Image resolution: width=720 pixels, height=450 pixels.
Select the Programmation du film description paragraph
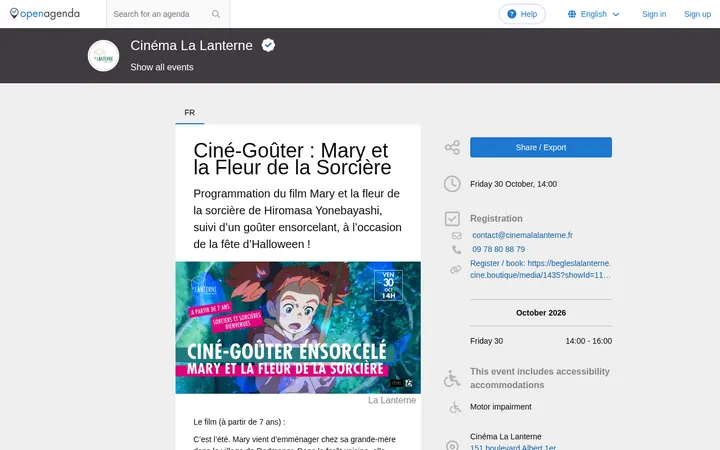point(298,219)
